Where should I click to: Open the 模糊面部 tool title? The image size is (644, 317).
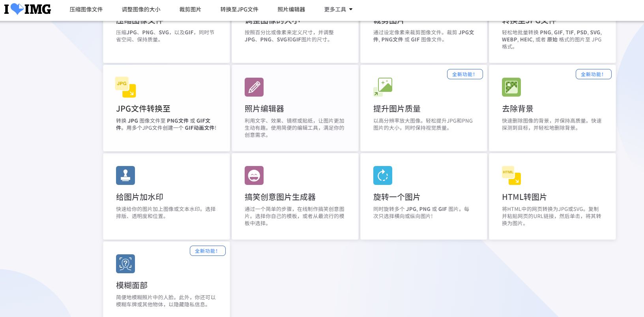coord(132,285)
